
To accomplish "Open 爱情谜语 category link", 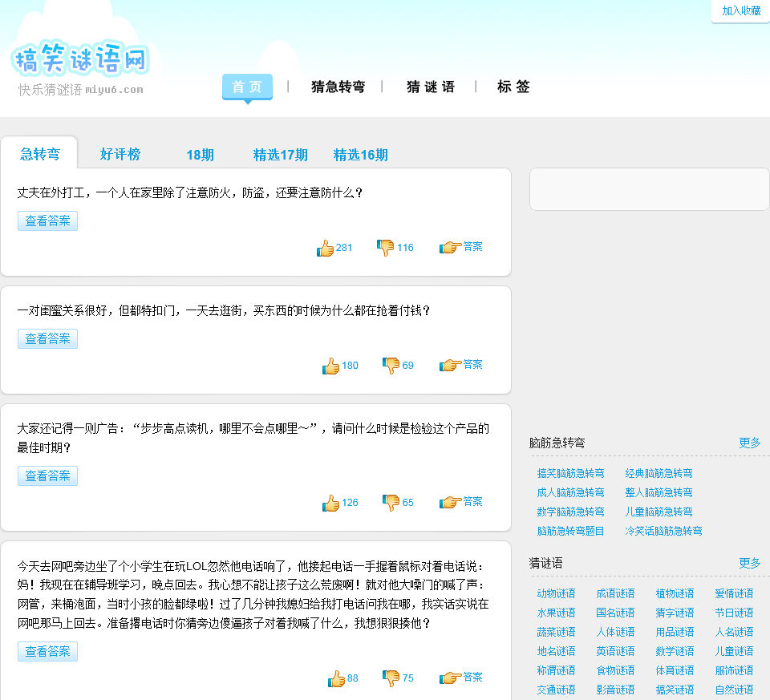I will 734,593.
